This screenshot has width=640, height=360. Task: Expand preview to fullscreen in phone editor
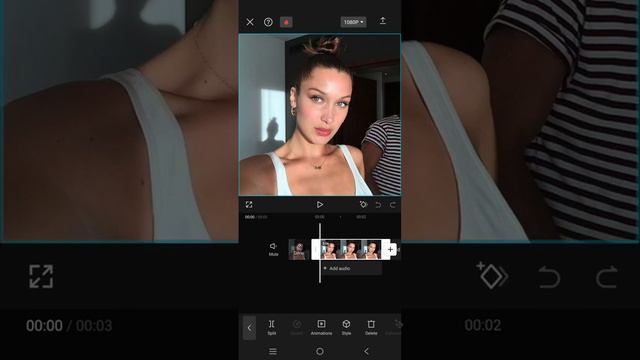pos(249,204)
